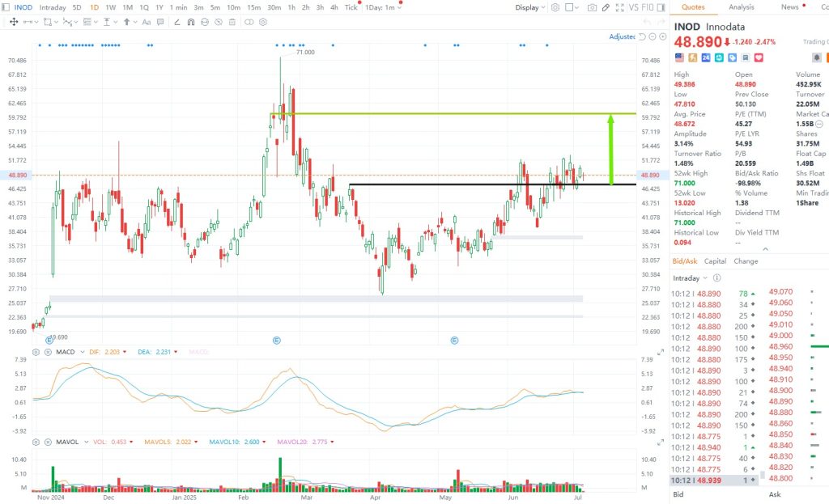This screenshot has width=829, height=504.
Task: Take a chart screenshot with camera icon
Action: 593,7
